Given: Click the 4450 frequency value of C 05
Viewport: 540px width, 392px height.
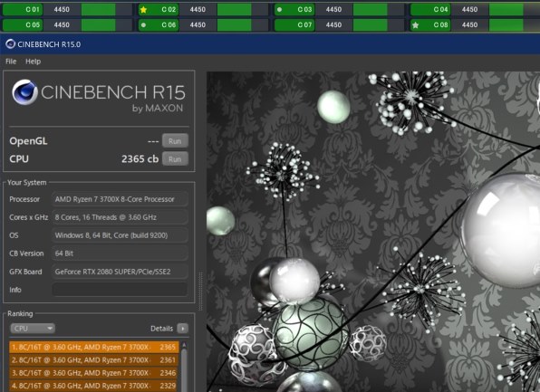Looking at the screenshot, I should point(62,24).
